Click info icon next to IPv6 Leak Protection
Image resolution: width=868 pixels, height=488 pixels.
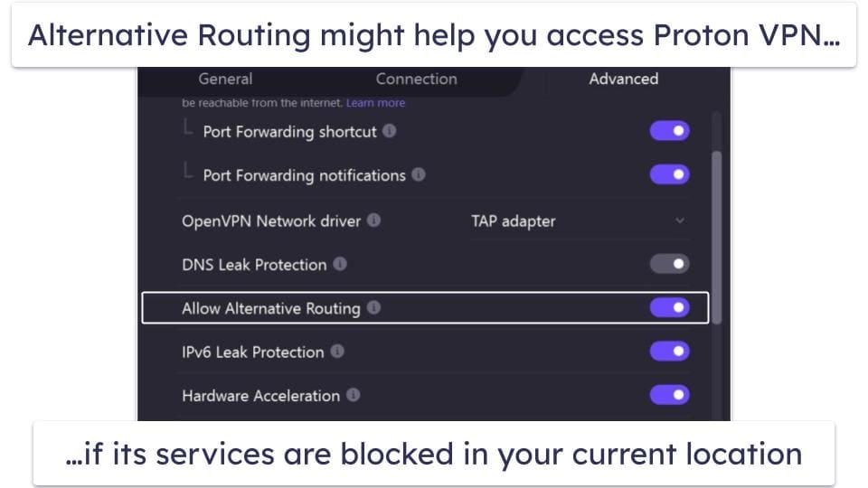pyautogui.click(x=337, y=352)
